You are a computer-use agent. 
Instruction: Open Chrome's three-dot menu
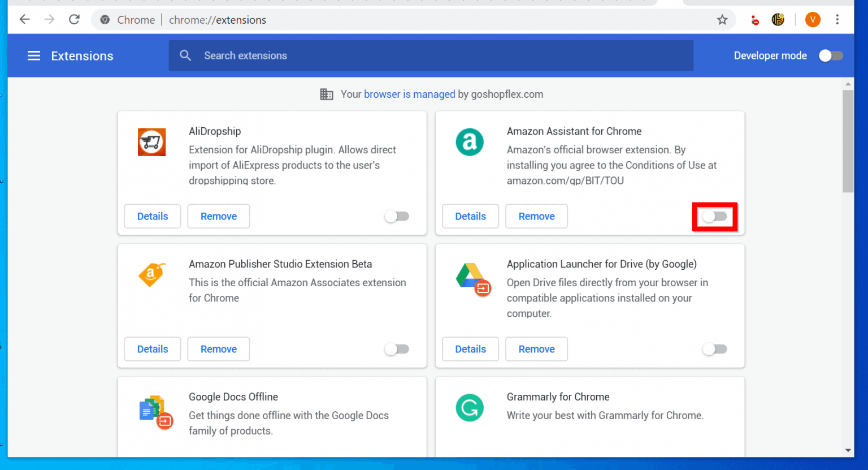837,20
